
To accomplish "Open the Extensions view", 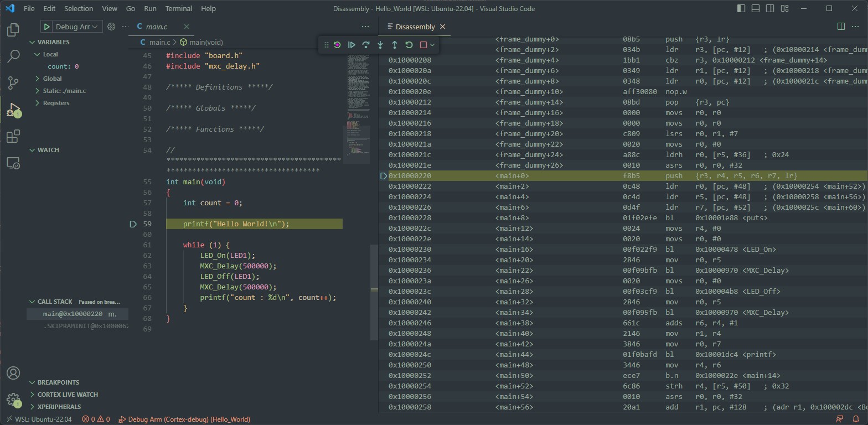I will tap(13, 136).
